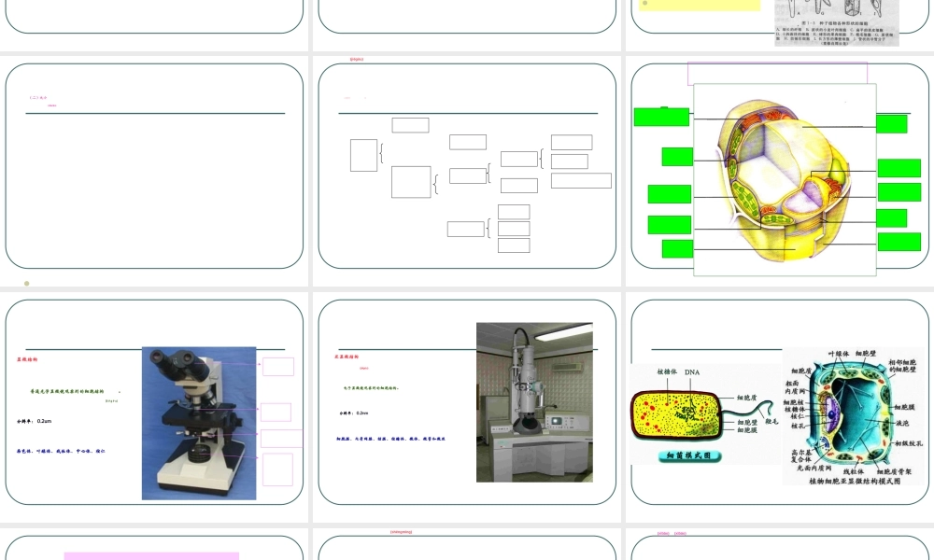Click the 0.2um text on light microscope slide
Screen dimensions: 934x560
click(44, 421)
